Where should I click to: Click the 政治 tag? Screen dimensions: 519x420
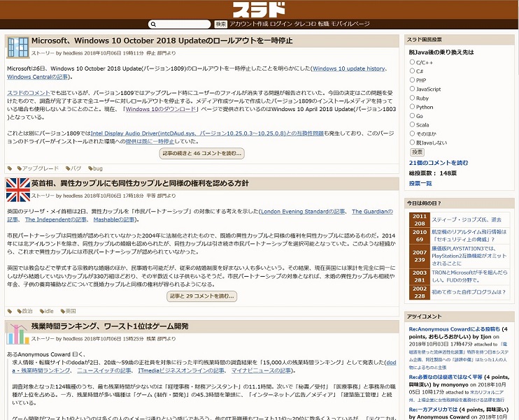(x=27, y=311)
